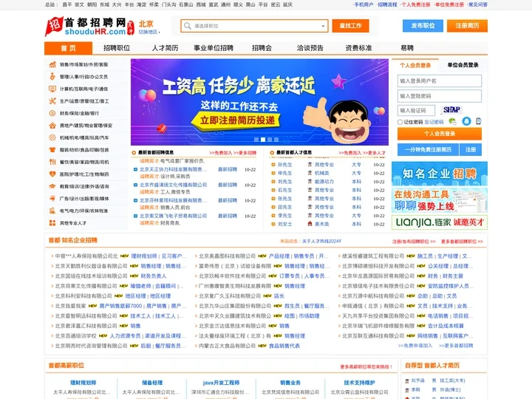Switch to the 个人会员登录 tab
Viewport: 532px width, 399px height.
tap(415, 65)
